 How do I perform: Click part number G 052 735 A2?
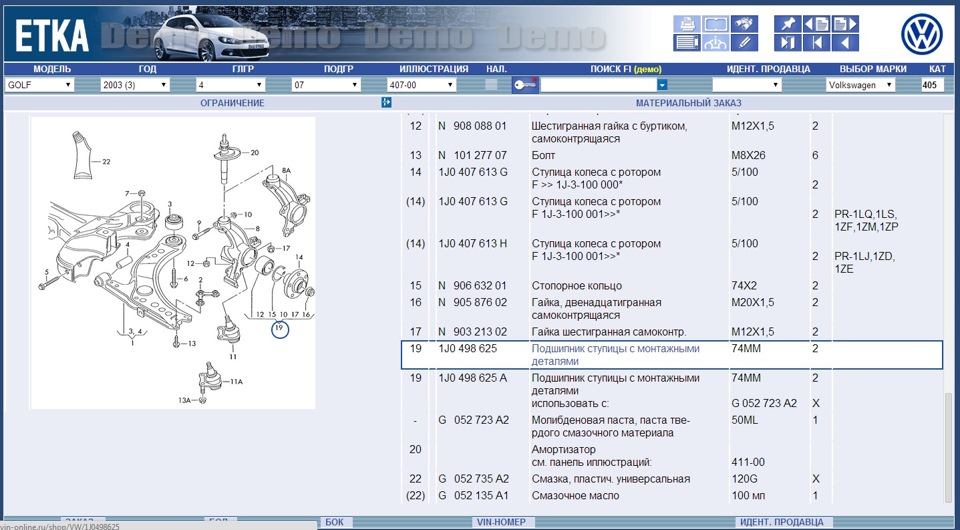[473, 479]
